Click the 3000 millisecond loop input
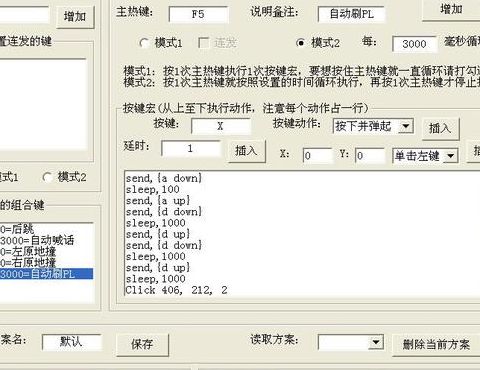This screenshot has width=480, height=370. pyautogui.click(x=414, y=44)
